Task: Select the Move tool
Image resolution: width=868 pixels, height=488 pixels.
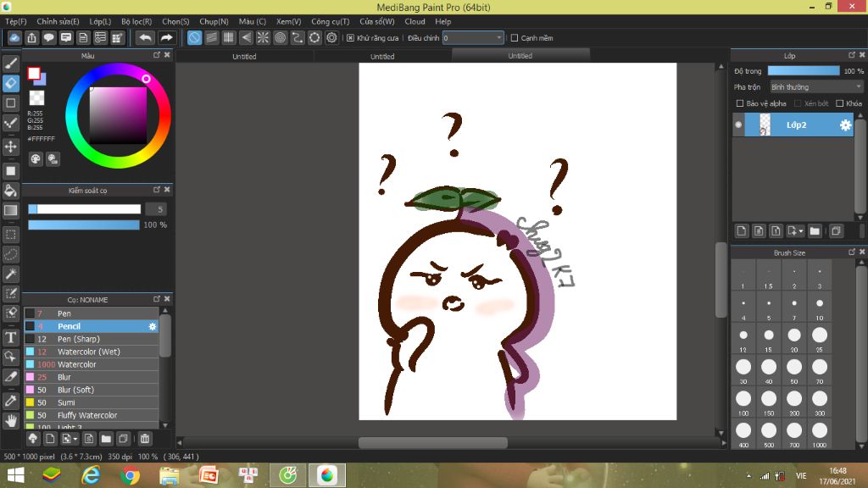Action: (10, 147)
